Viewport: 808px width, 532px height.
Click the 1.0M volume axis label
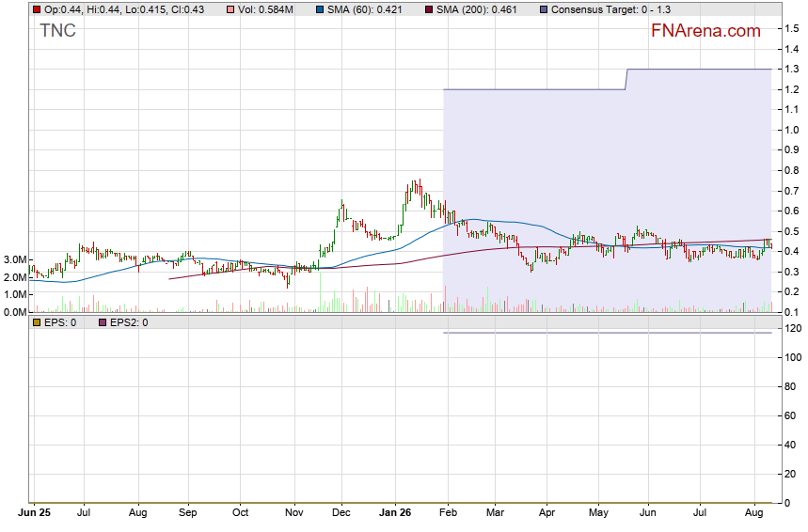(15, 294)
